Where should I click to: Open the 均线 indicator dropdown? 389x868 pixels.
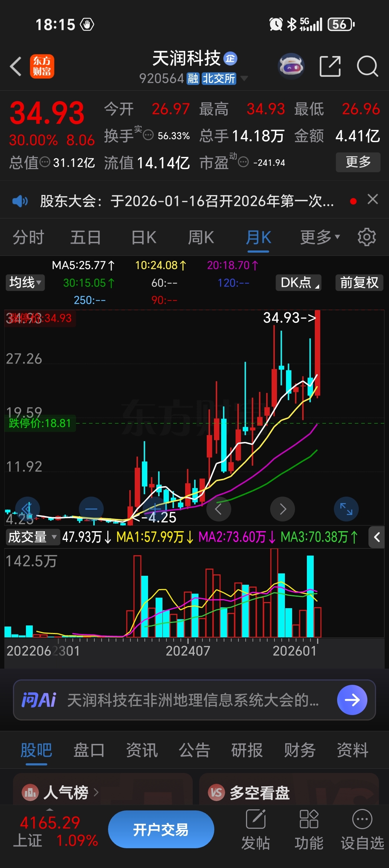(x=25, y=282)
